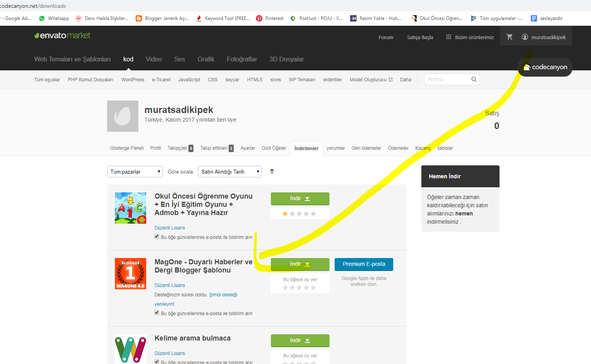Expand the Daha category menu

(x=405, y=80)
